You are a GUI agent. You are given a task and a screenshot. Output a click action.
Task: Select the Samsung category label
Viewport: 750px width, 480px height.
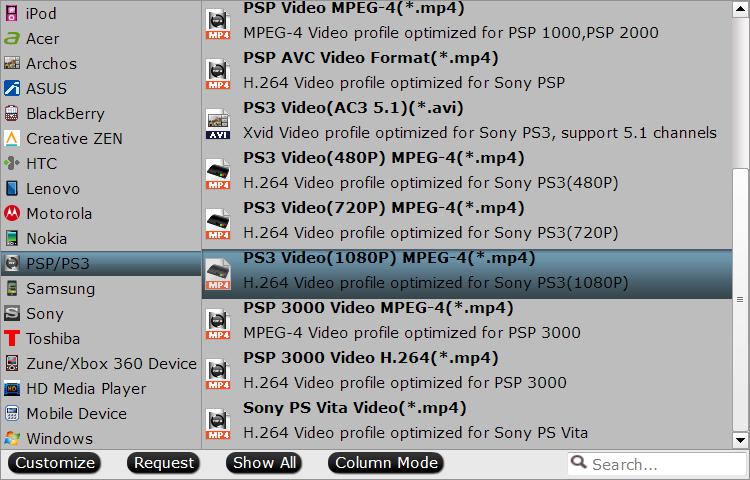[61, 288]
